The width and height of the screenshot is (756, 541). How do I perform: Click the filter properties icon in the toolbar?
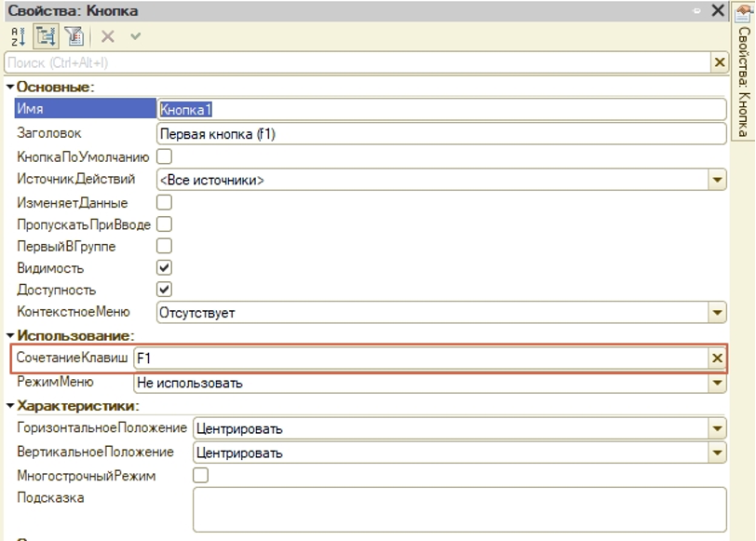(74, 36)
